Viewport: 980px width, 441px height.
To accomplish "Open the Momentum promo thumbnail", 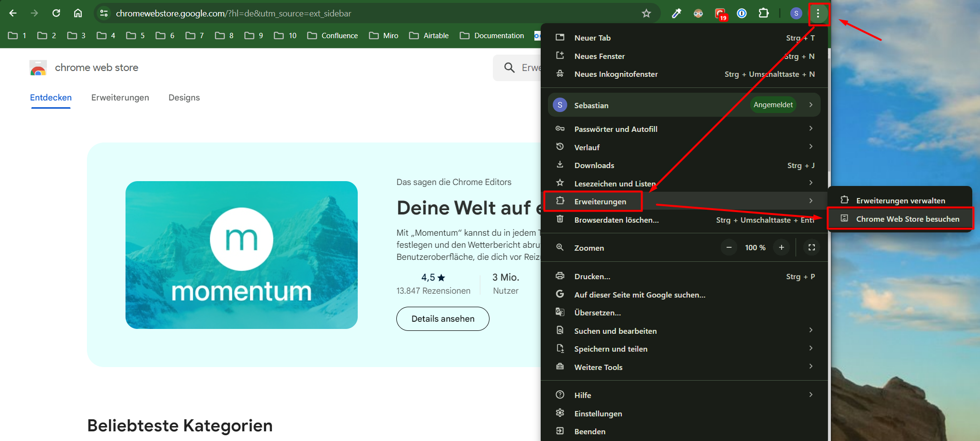I will click(x=241, y=255).
